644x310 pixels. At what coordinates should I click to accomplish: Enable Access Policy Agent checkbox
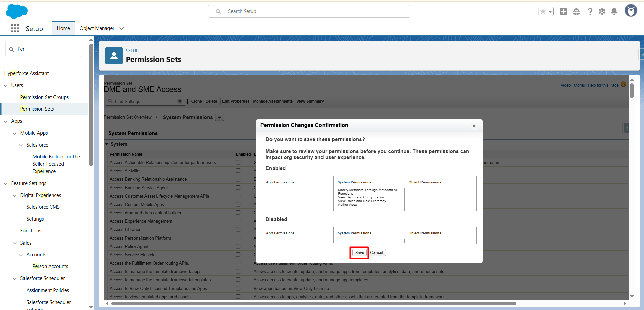tap(238, 246)
